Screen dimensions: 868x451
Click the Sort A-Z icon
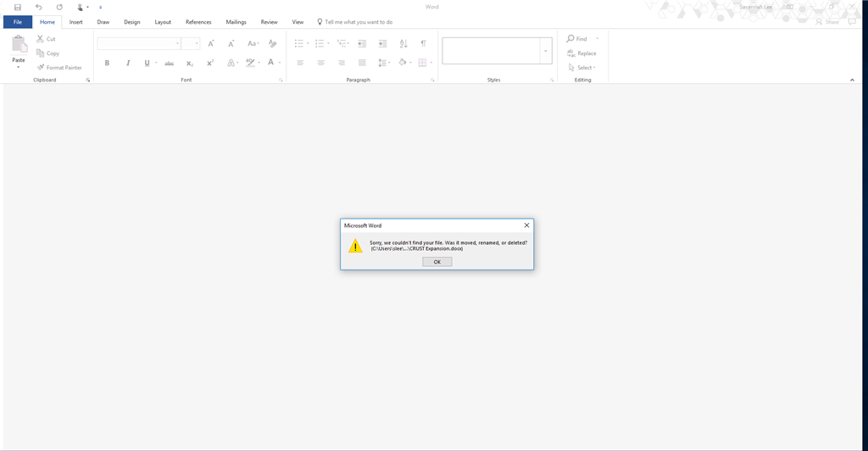[403, 43]
